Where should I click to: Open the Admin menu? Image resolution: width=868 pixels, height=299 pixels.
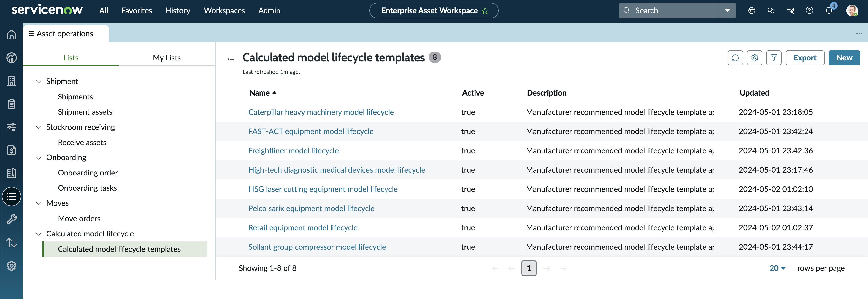269,11
